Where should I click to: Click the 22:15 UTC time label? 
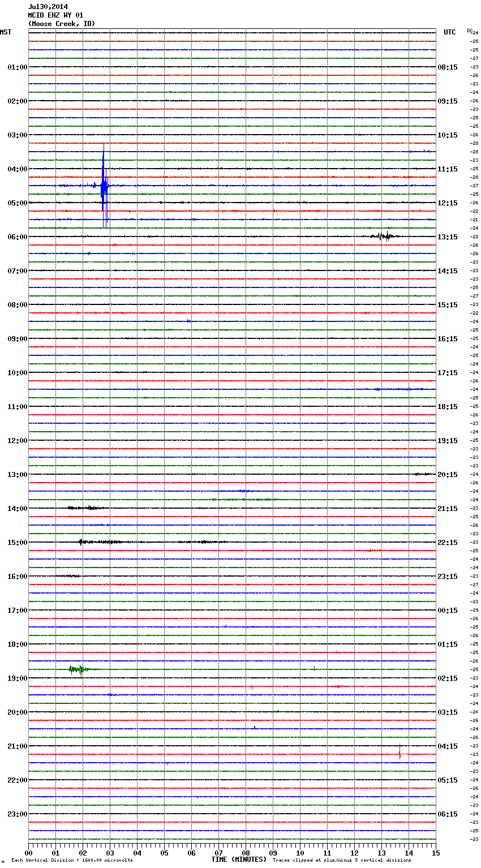pos(448,543)
